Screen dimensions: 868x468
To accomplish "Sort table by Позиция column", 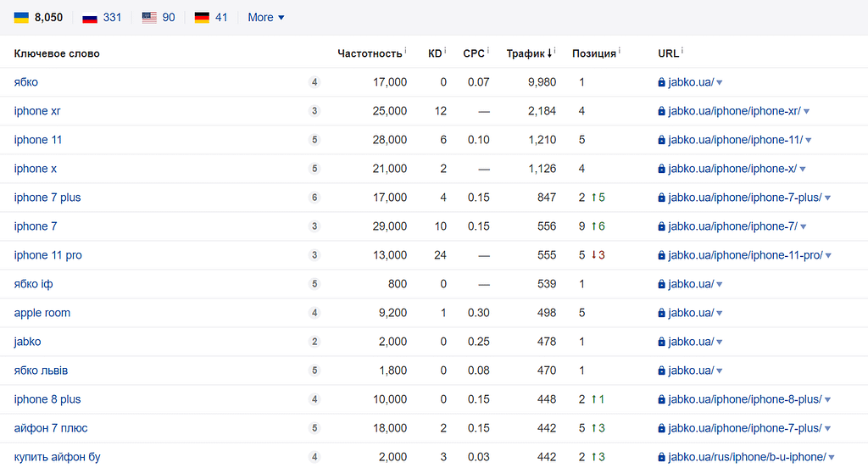I will (x=594, y=53).
